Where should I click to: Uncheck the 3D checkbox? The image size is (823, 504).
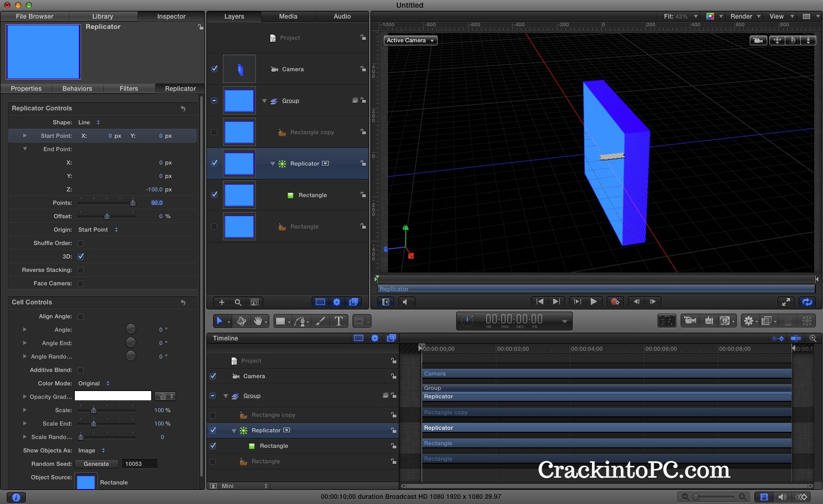80,256
